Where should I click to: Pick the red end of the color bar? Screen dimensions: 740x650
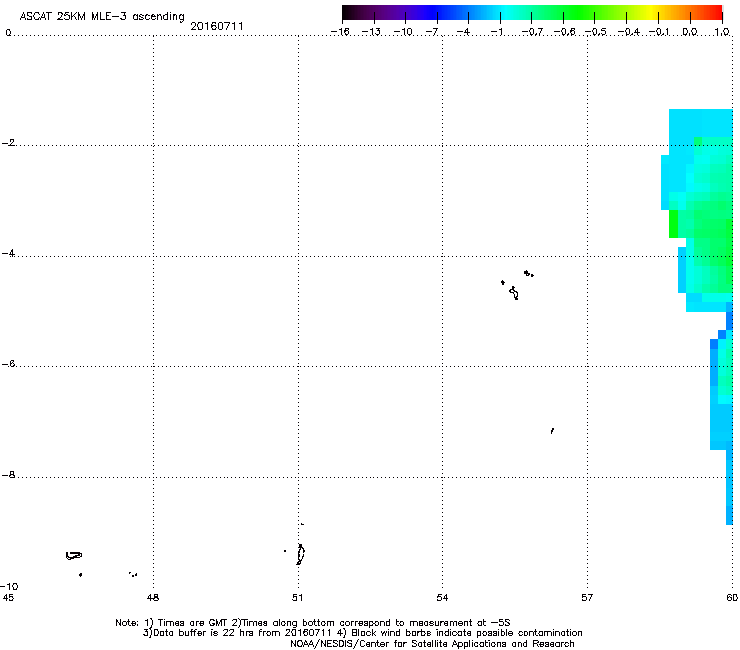716,12
